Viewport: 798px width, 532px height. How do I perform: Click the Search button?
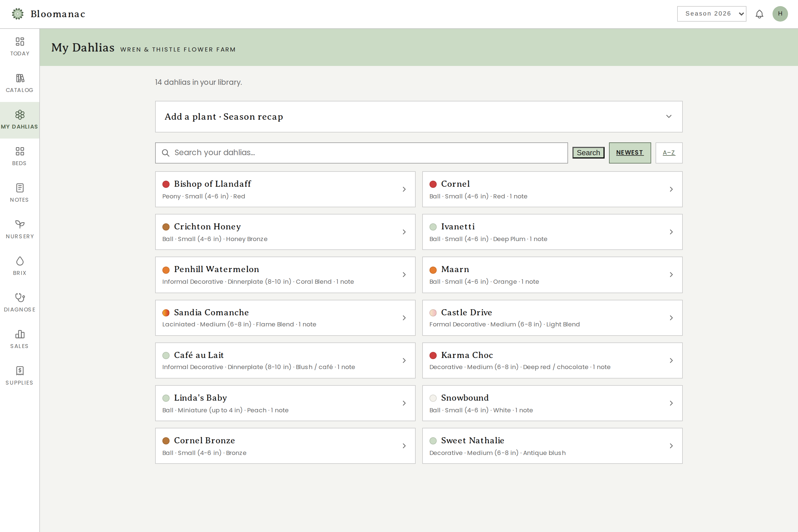pos(588,153)
